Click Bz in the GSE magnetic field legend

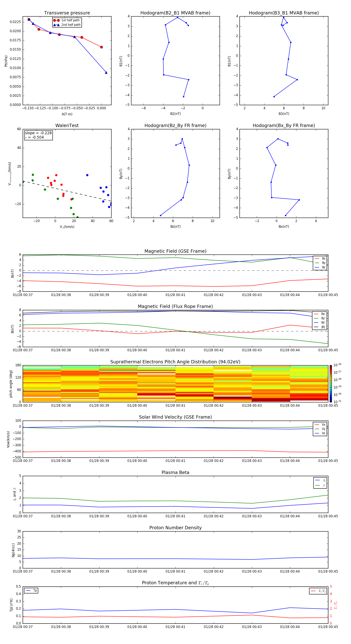coord(320,267)
